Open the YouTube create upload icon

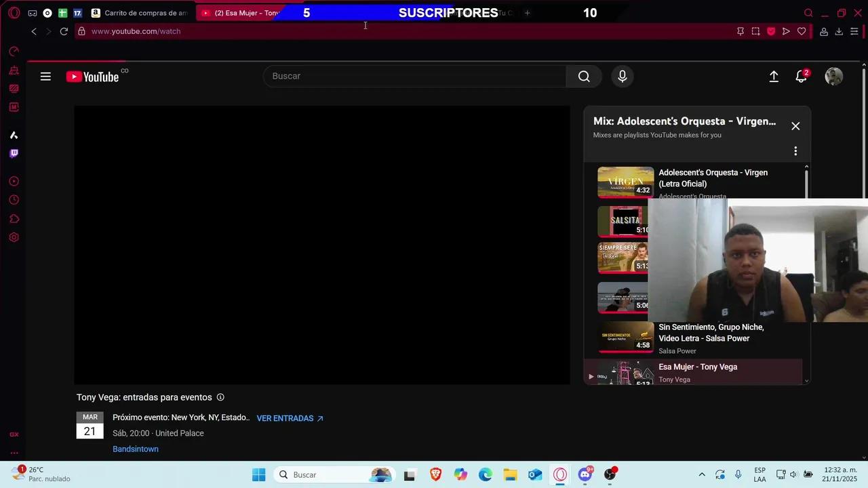coord(774,77)
